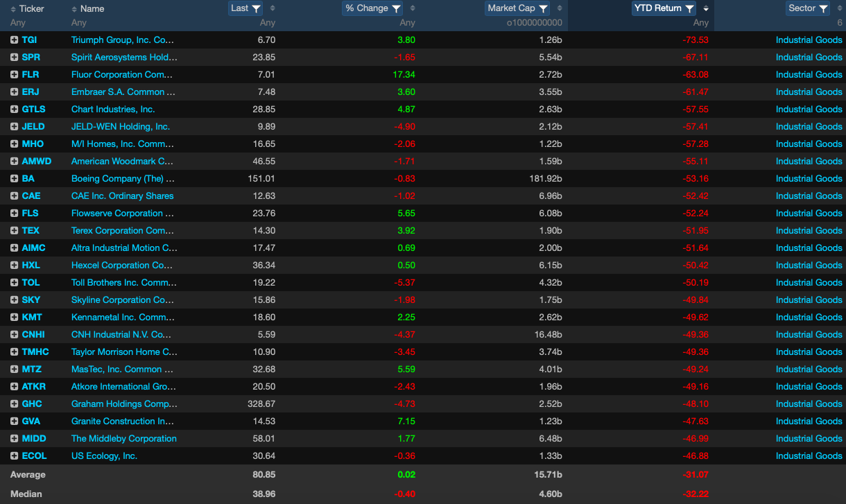Image resolution: width=846 pixels, height=504 pixels.
Task: Select the -5.37 percent change cell
Action: coord(404,283)
